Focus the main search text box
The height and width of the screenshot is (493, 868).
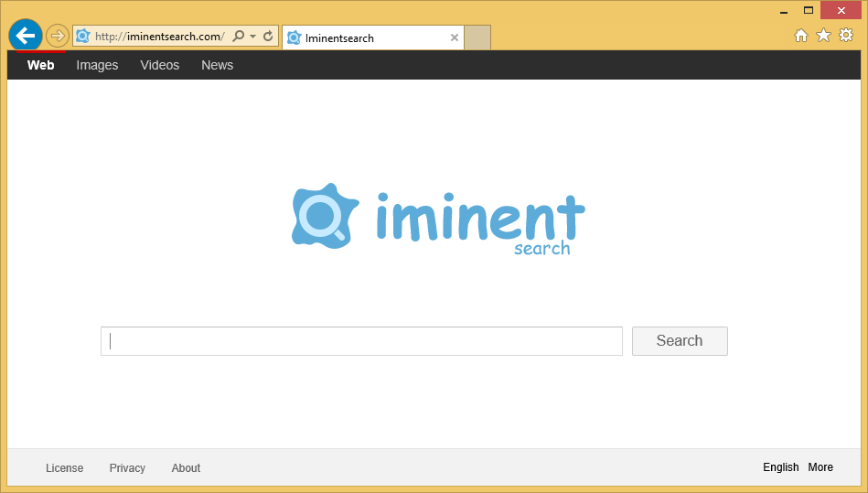pos(361,341)
